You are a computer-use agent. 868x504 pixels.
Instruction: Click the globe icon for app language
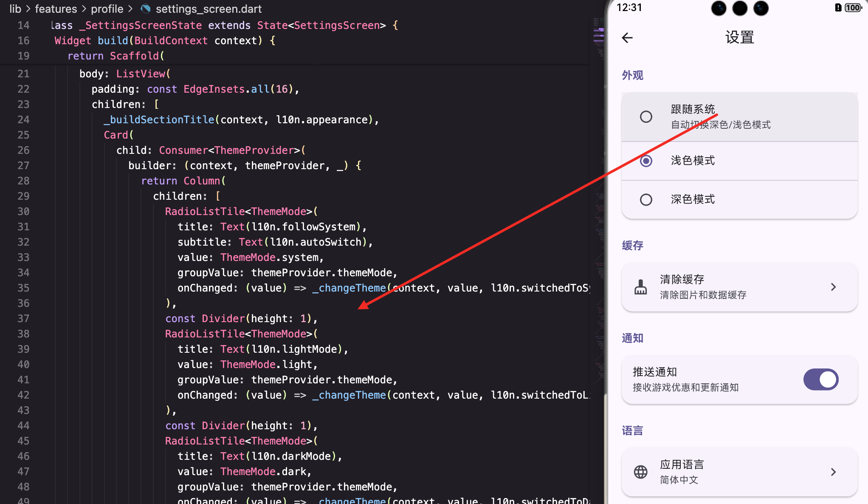640,472
